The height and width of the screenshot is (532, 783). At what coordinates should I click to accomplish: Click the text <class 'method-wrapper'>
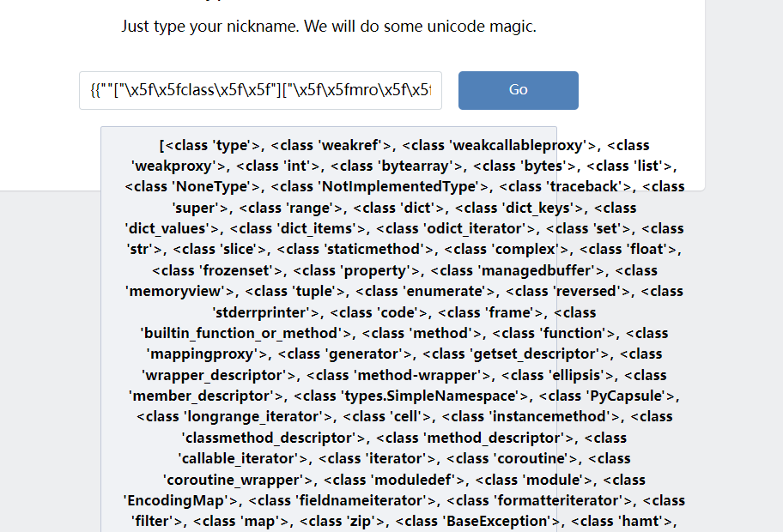(398, 375)
